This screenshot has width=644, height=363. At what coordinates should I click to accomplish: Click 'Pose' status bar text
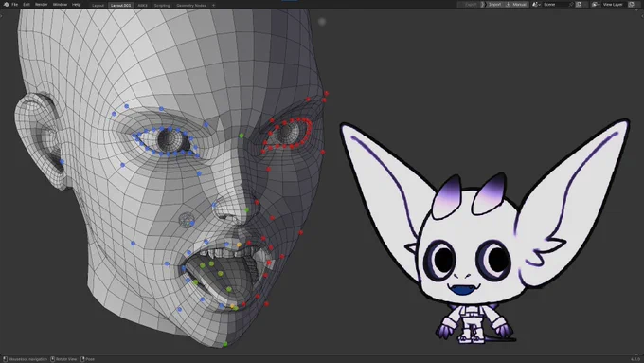(x=90, y=359)
